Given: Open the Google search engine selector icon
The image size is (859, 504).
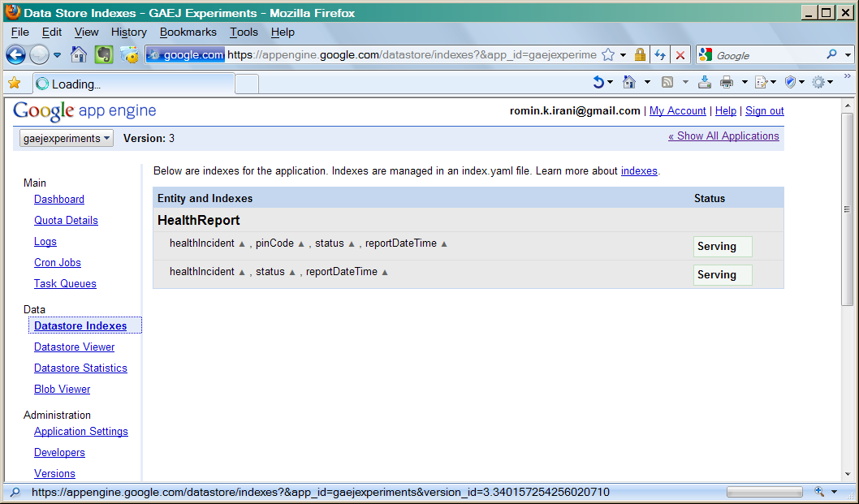Looking at the screenshot, I should click(x=706, y=55).
